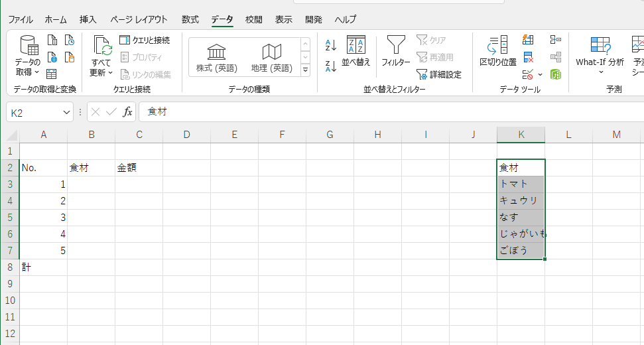Select cell A8 containing 計
The image size is (644, 345).
(44, 267)
